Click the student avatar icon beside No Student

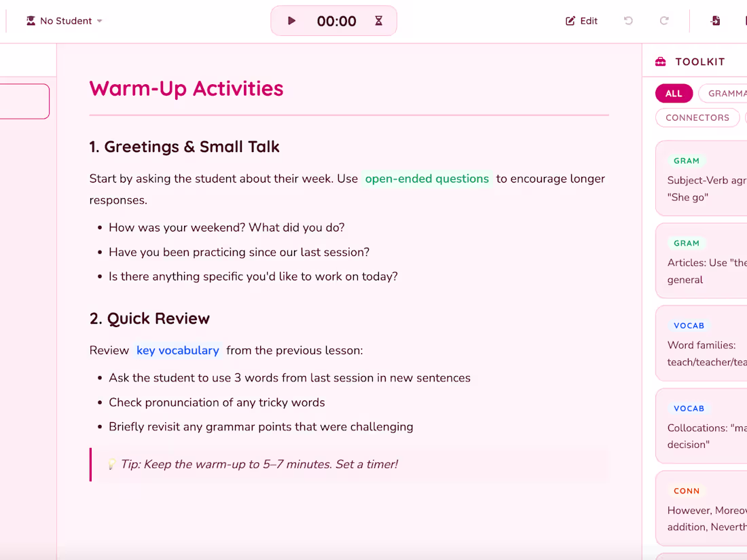pos(30,20)
